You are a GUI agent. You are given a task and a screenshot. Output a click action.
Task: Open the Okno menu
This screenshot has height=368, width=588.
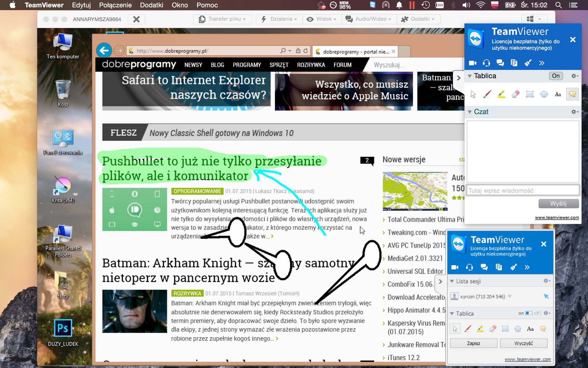180,5
